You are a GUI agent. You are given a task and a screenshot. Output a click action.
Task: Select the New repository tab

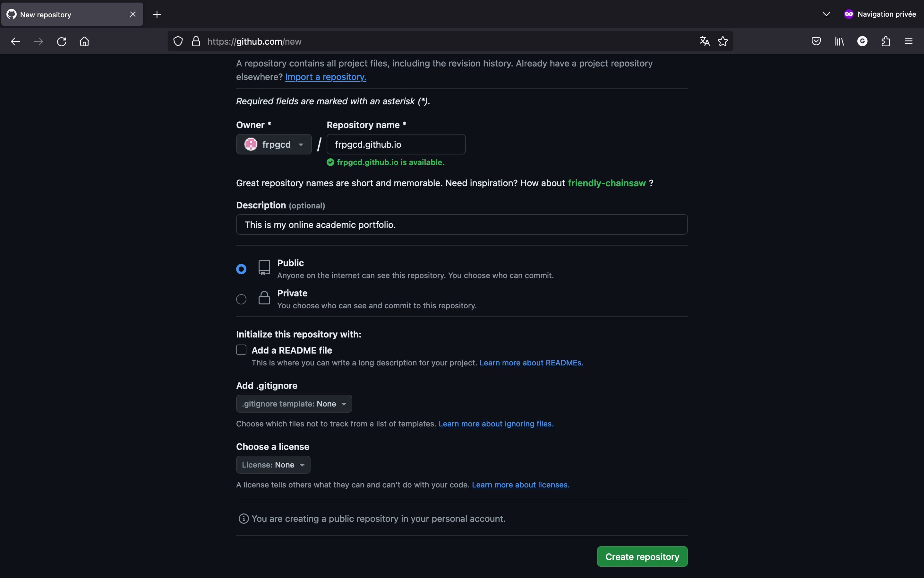[72, 14]
